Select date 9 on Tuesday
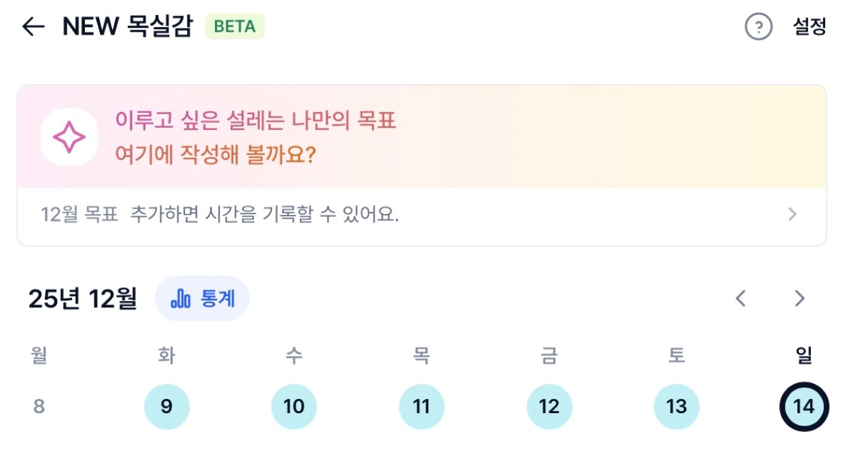 tap(167, 407)
